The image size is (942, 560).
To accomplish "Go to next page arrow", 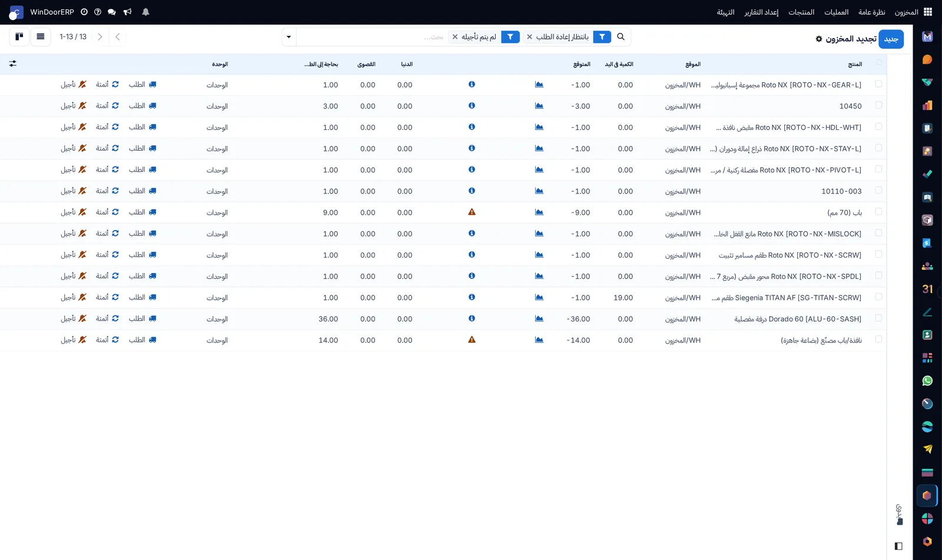I will click(x=100, y=36).
